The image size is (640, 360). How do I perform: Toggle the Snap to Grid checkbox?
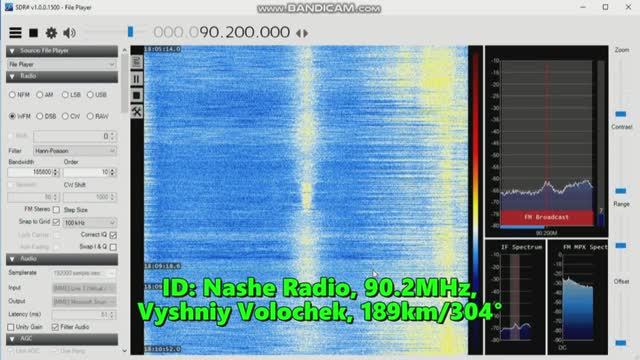(56, 222)
